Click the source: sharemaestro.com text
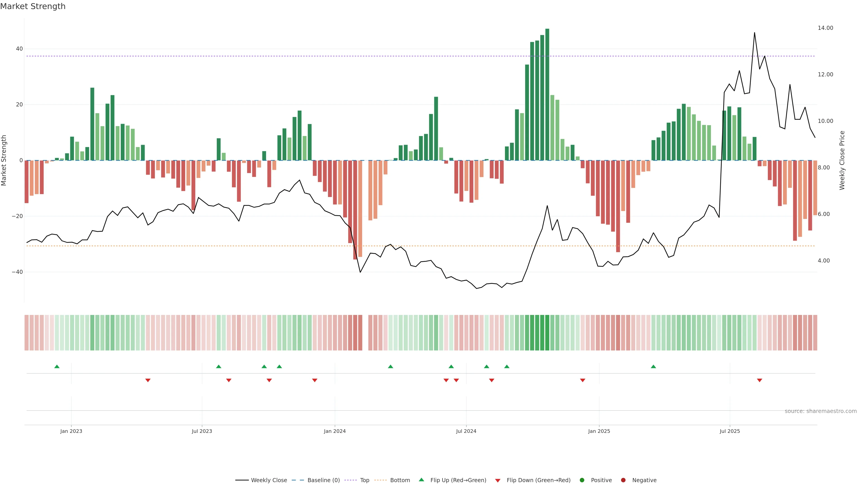The height and width of the screenshot is (488, 868). (821, 411)
